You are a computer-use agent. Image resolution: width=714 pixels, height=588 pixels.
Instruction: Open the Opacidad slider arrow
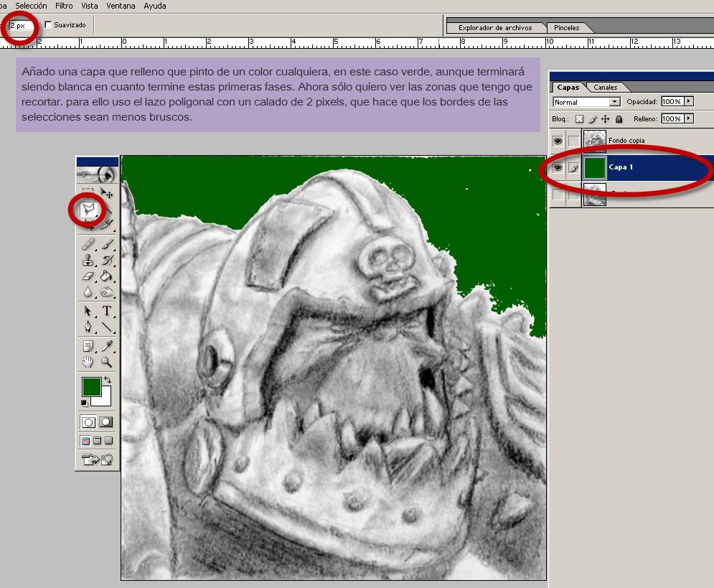click(x=689, y=101)
